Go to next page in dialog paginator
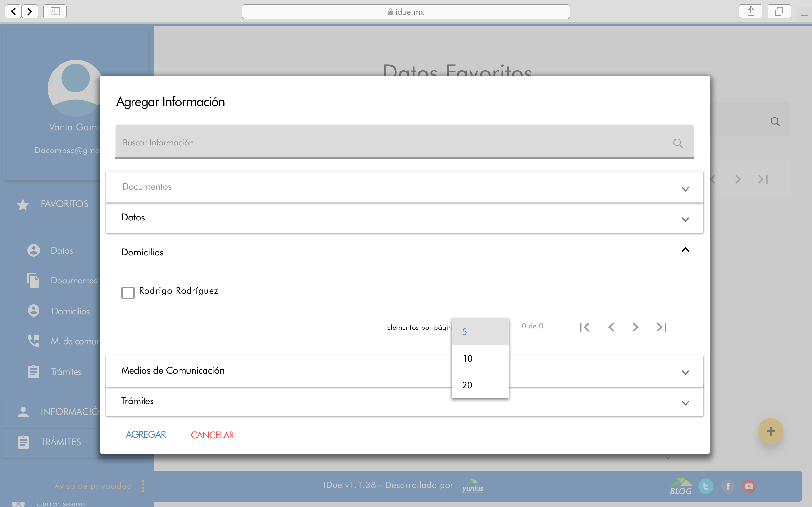Viewport: 812px width, 507px height. [x=635, y=327]
